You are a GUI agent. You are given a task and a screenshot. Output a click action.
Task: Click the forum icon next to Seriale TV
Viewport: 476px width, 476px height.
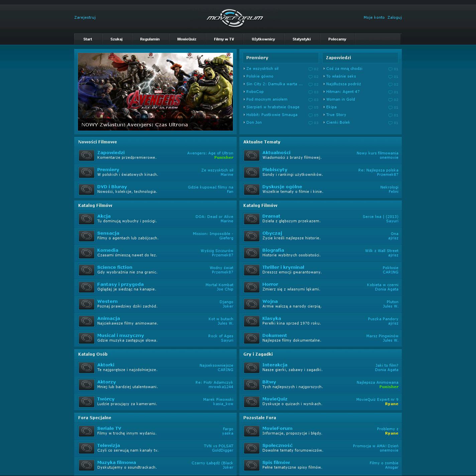(x=86, y=431)
